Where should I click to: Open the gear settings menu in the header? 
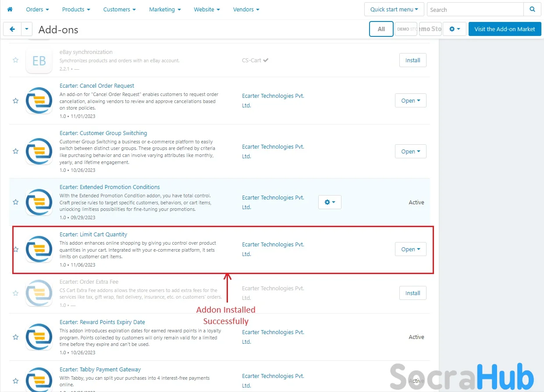tap(454, 29)
